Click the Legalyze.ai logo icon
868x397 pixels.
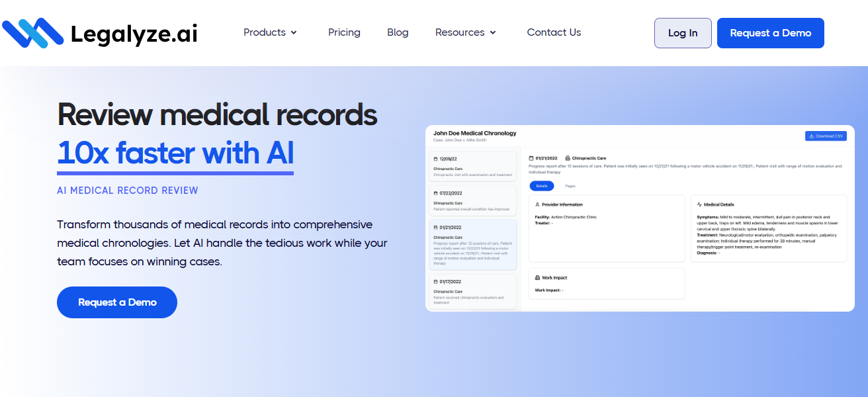(33, 33)
